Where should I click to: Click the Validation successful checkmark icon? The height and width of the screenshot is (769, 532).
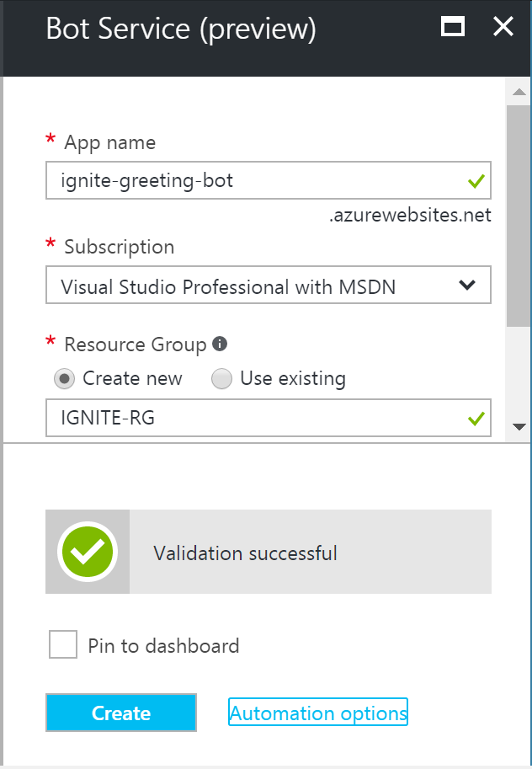(88, 552)
